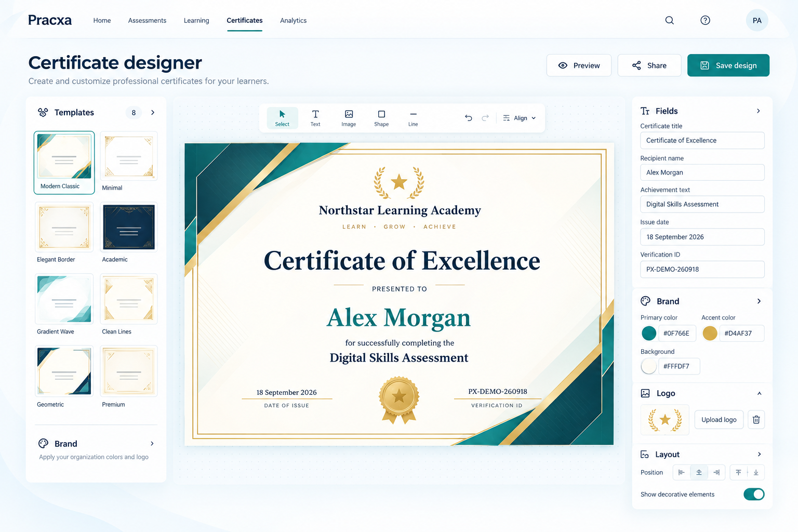Viewport: 798px width, 532px height.
Task: Go to the Analytics tab
Action: click(293, 20)
